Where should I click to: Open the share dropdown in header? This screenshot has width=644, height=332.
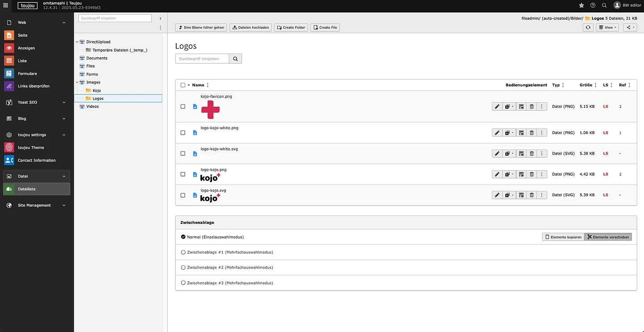[x=629, y=27]
